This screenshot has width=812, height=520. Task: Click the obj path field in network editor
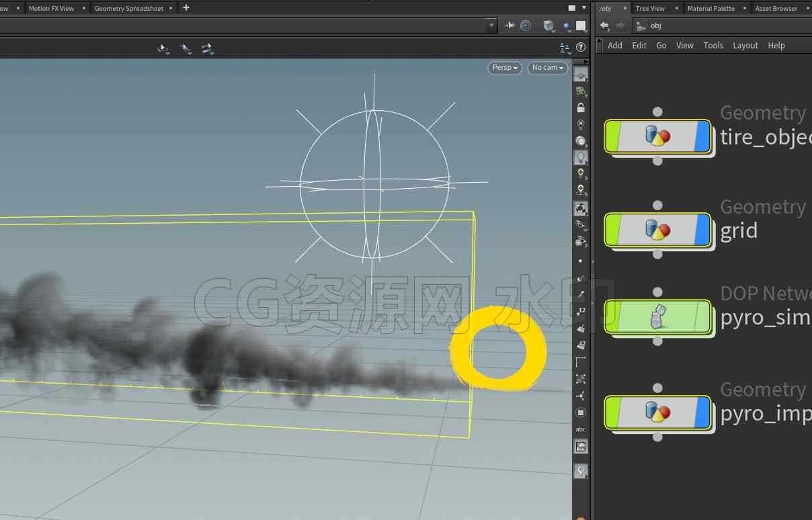tap(723, 26)
